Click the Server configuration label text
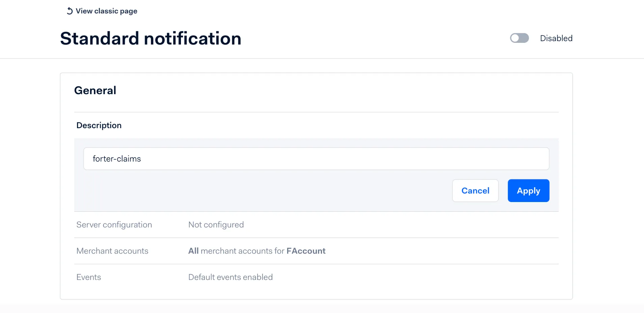The width and height of the screenshot is (644, 313). [114, 225]
